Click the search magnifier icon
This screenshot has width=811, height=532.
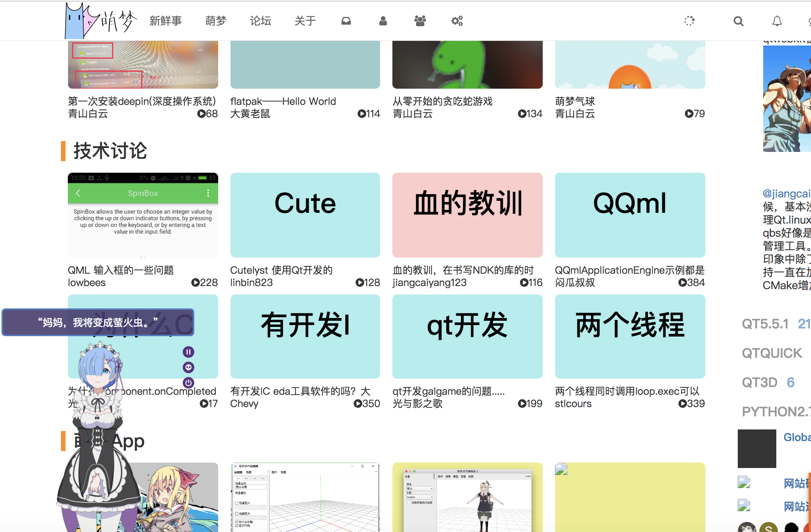(738, 21)
